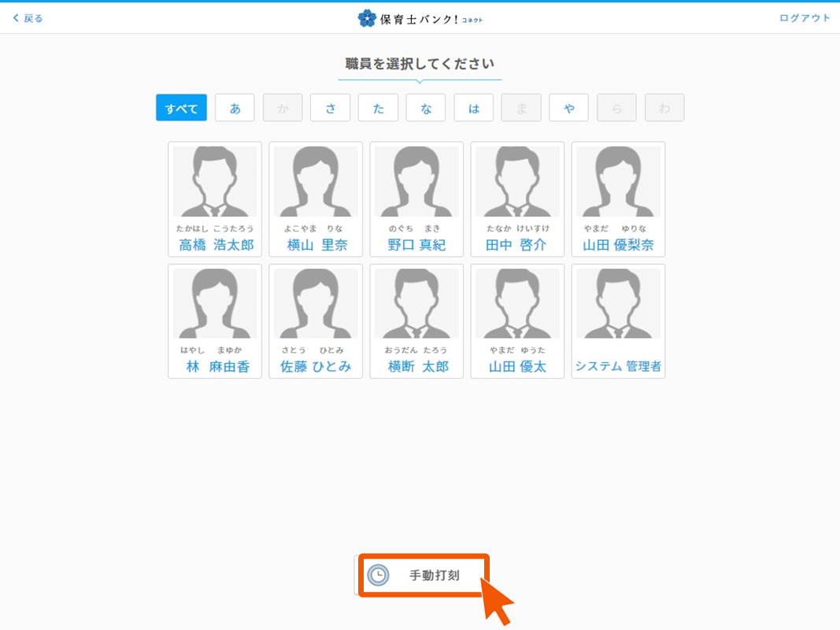
Task: Show staff names starting with な
Action: 426,108
